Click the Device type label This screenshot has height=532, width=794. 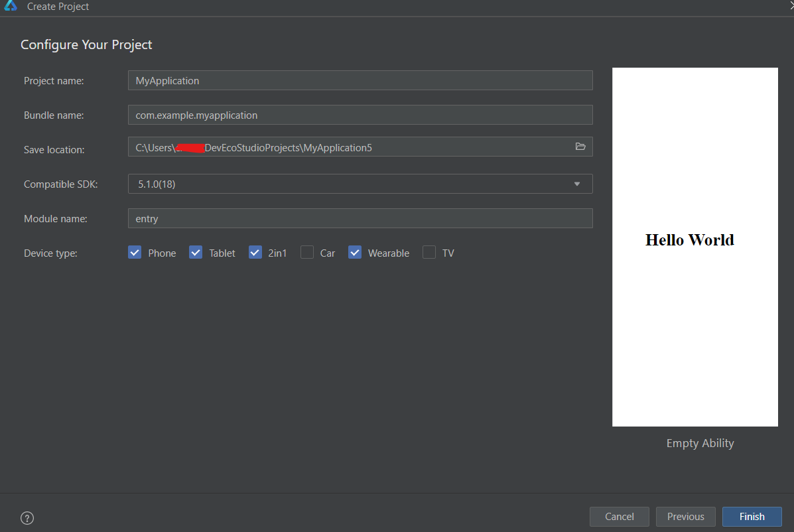[50, 253]
